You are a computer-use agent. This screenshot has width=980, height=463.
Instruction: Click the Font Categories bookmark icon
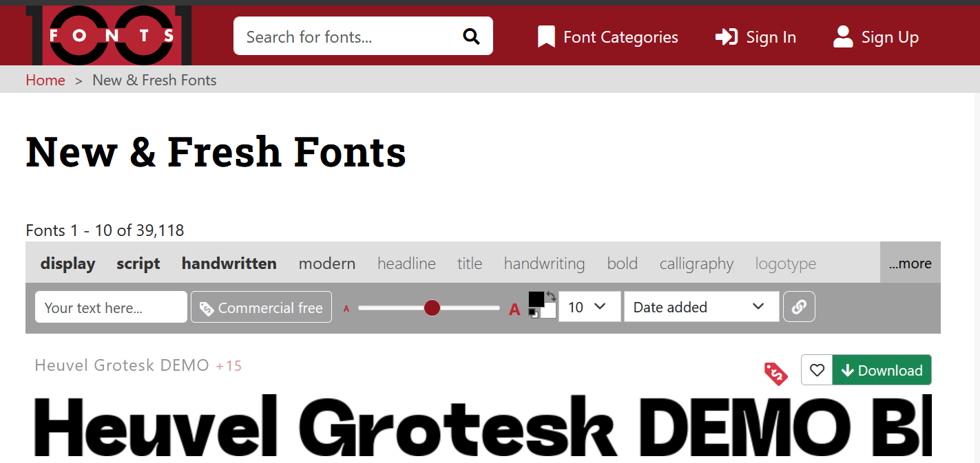pos(545,36)
